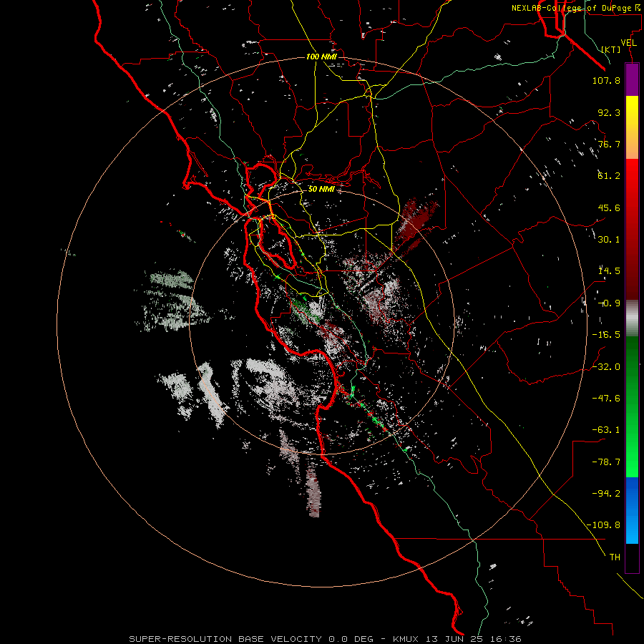This screenshot has width=644, height=644.
Task: Click the 14.5 velocity scale value
Action: (609, 271)
